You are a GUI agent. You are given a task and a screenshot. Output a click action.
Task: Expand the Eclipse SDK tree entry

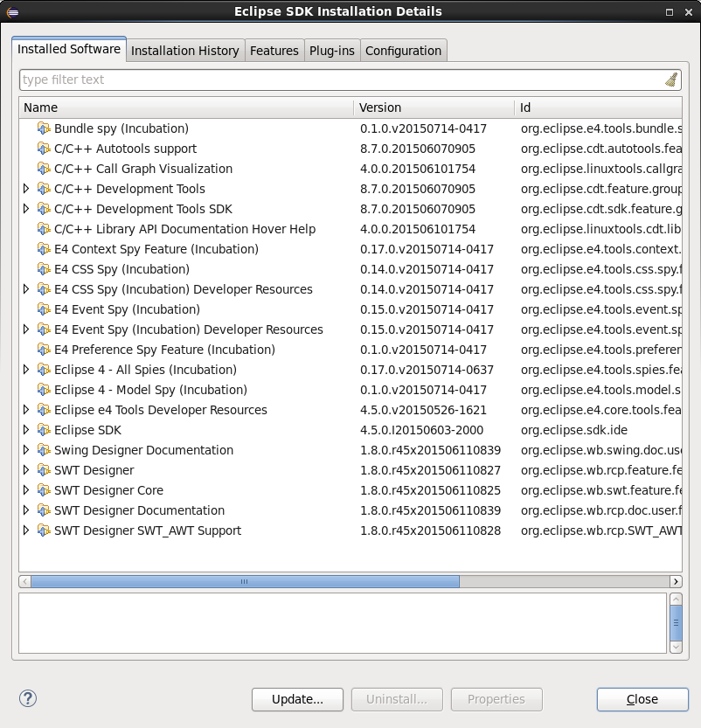point(26,430)
